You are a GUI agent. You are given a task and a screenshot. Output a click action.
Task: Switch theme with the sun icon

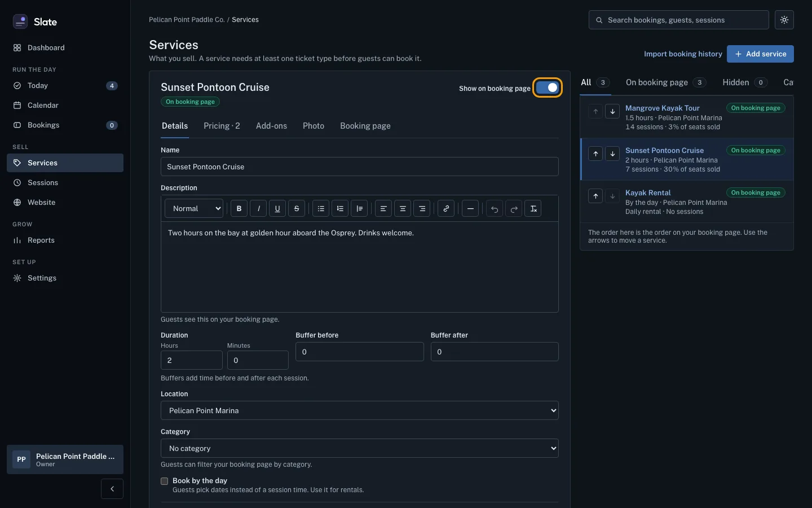coord(784,20)
